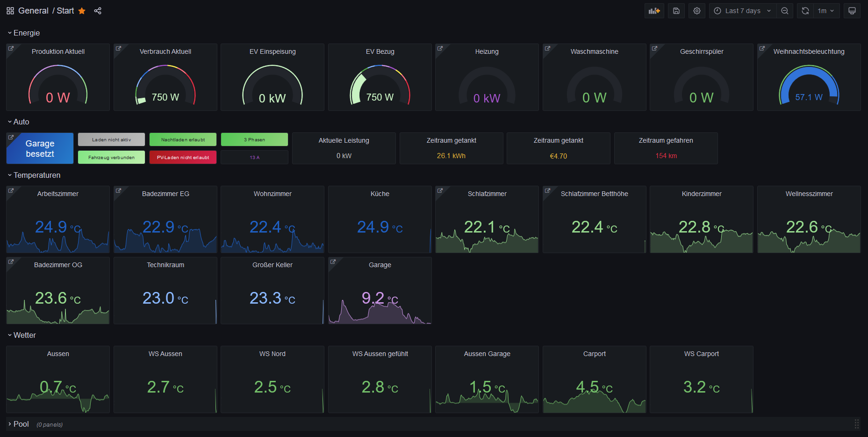Open link icon on Badezimmer EG panel
Image resolution: width=868 pixels, height=437 pixels.
pos(119,190)
